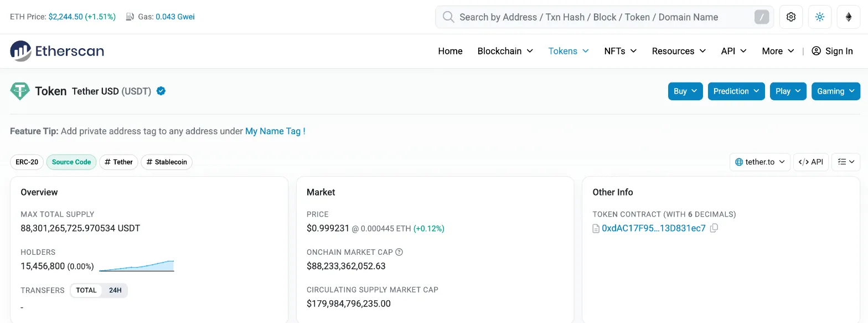Expand the API navigation menu
The height and width of the screenshot is (323, 868).
(x=734, y=51)
